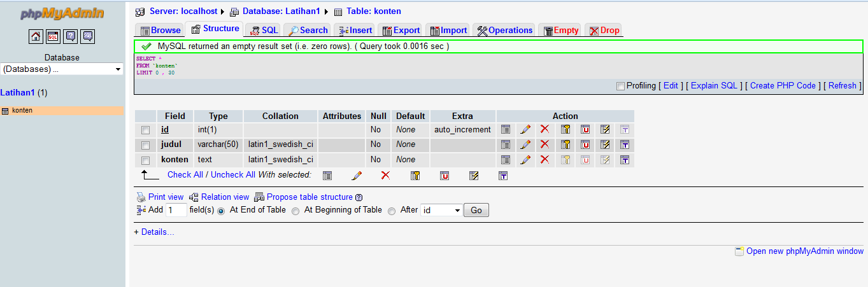868x287 pixels.
Task: Click the Add fields number input box
Action: click(176, 210)
